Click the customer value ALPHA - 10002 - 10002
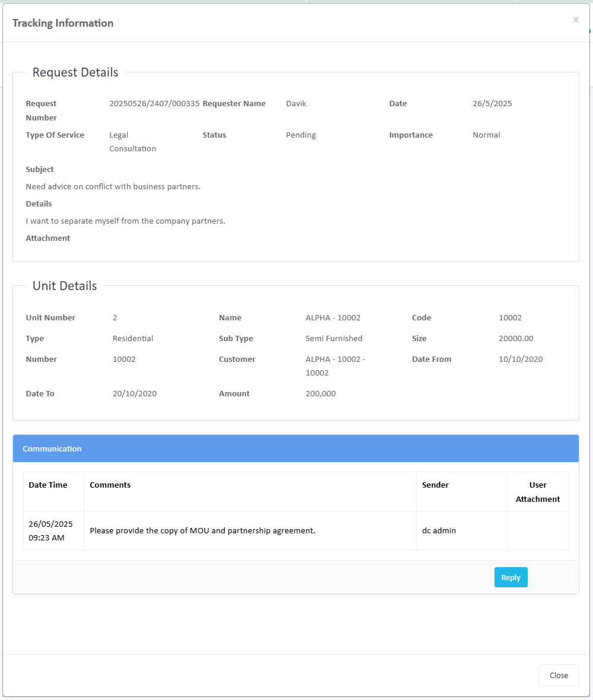This screenshot has height=700, width=593. pos(335,366)
